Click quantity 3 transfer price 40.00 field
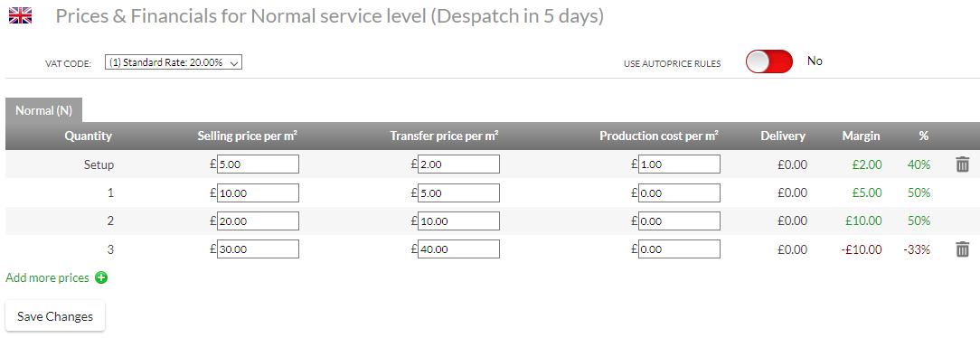 pos(458,249)
